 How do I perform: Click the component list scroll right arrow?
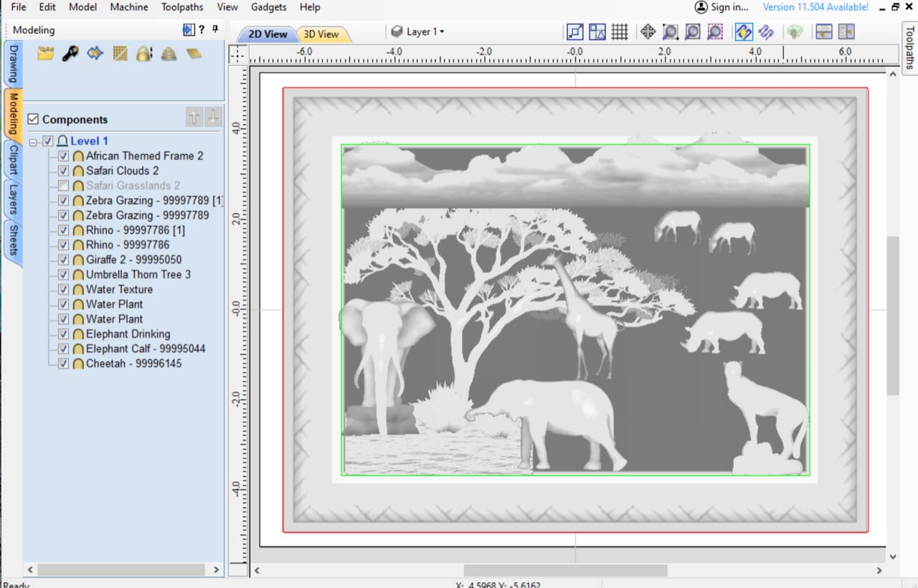click(217, 569)
